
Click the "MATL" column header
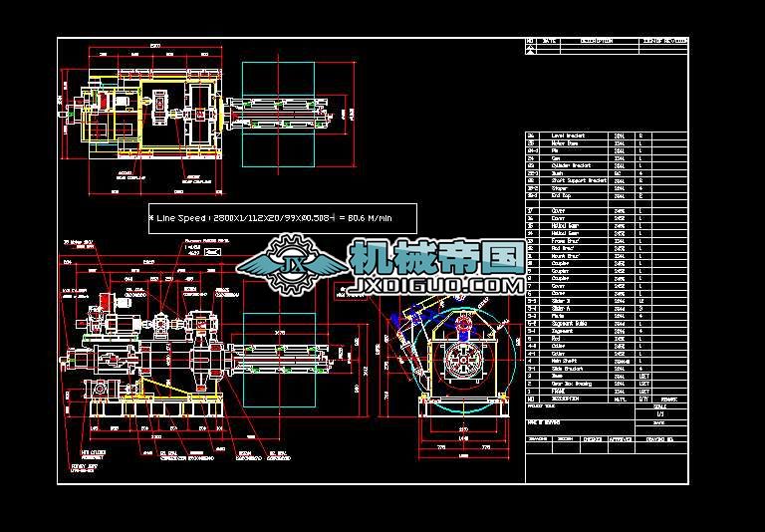[x=620, y=399]
